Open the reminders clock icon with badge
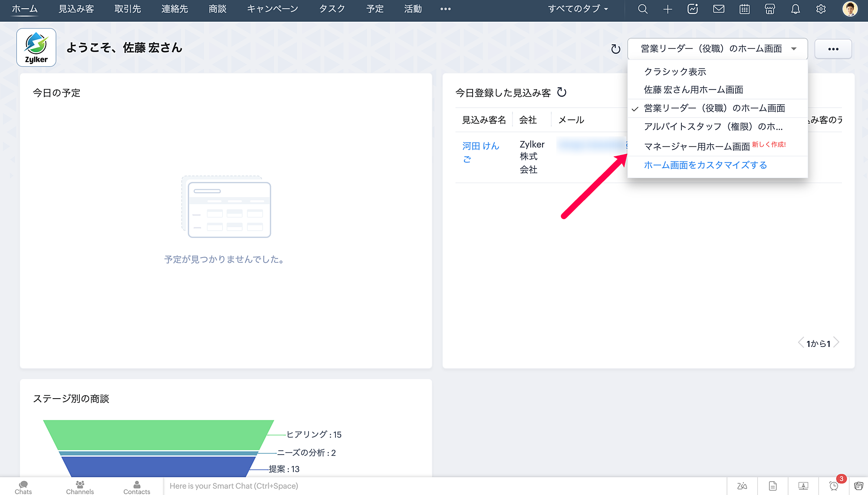The image size is (868, 495). (x=834, y=486)
